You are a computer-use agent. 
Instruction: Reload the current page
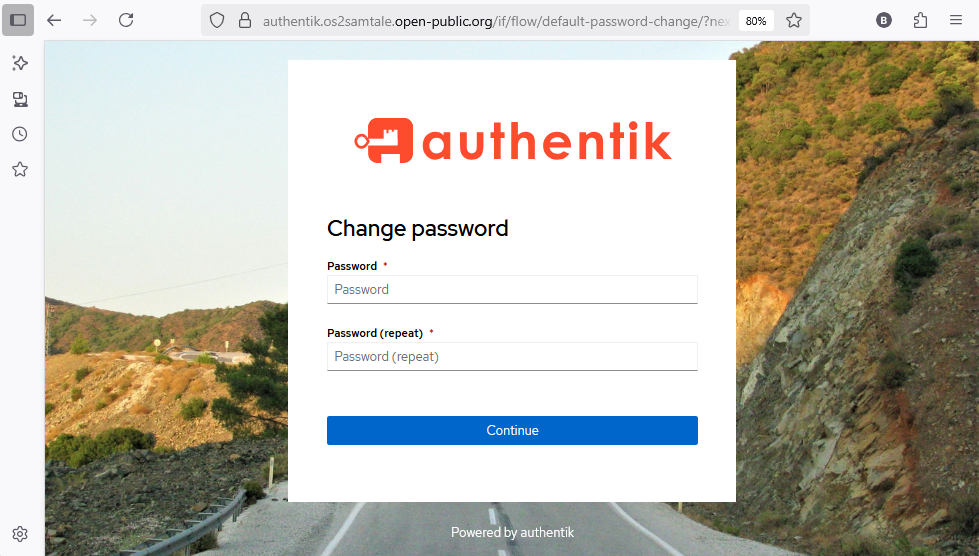click(126, 21)
